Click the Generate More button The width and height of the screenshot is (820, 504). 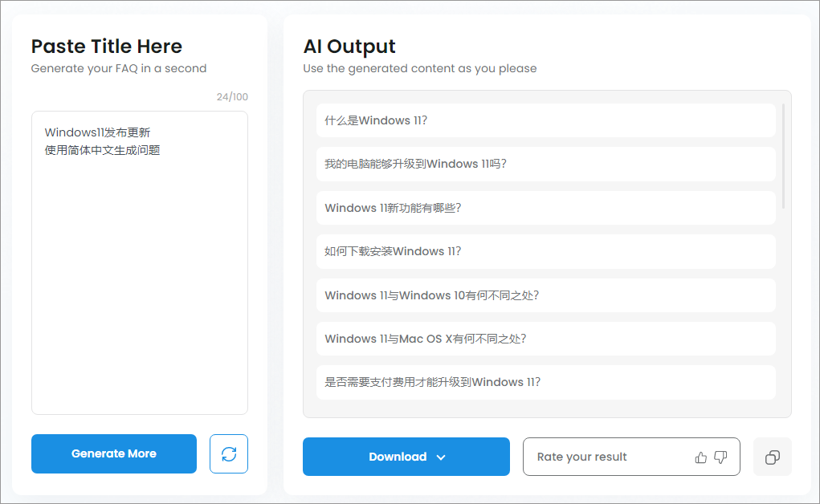point(114,454)
